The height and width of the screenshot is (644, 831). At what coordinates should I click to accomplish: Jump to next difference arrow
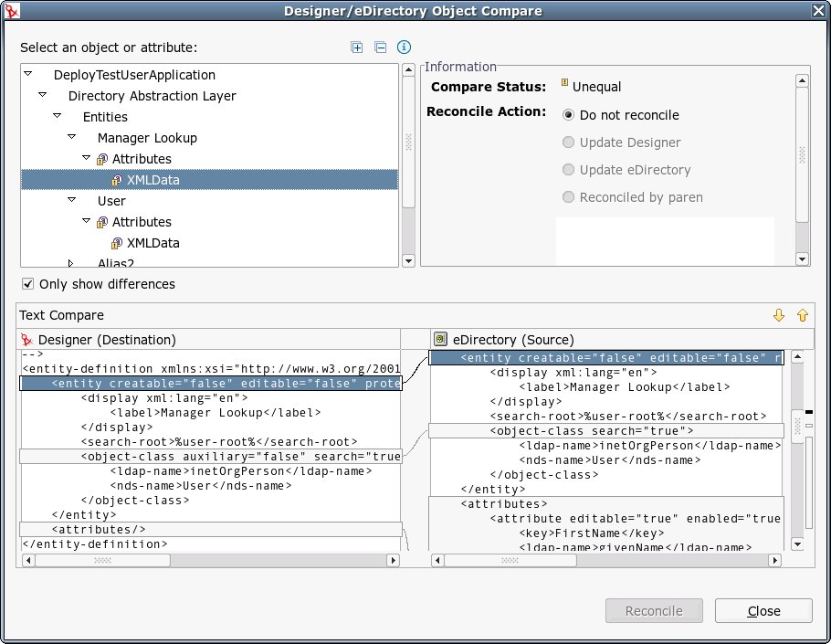point(779,315)
